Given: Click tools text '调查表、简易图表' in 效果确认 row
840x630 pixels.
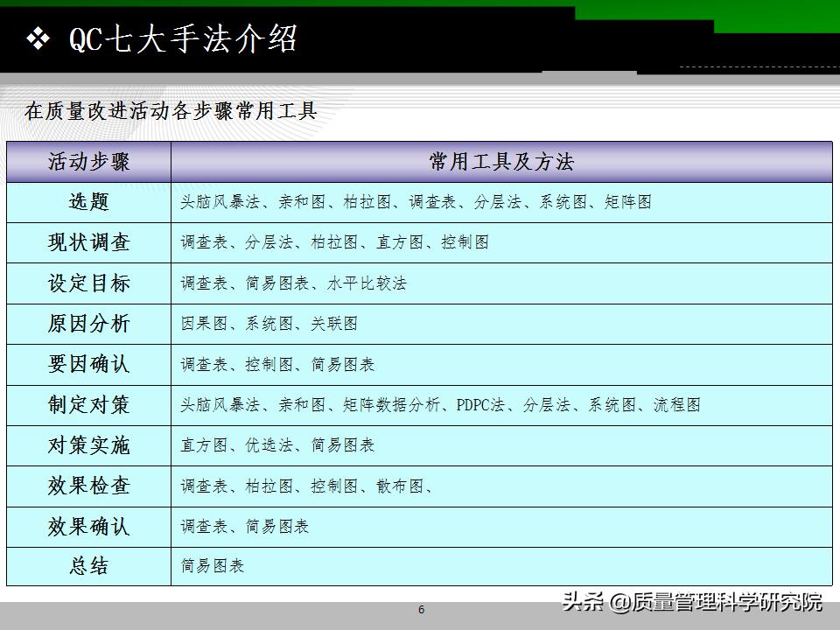Looking at the screenshot, I should 244,526.
